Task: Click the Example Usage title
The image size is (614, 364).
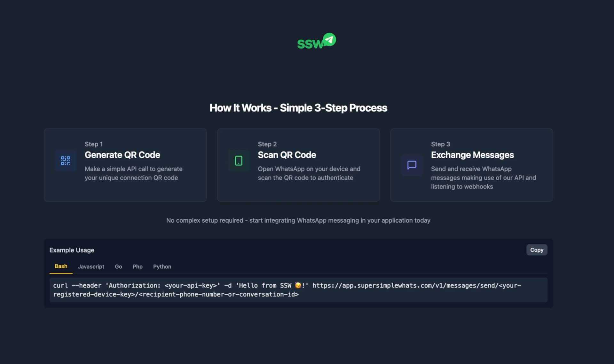Action: tap(72, 250)
